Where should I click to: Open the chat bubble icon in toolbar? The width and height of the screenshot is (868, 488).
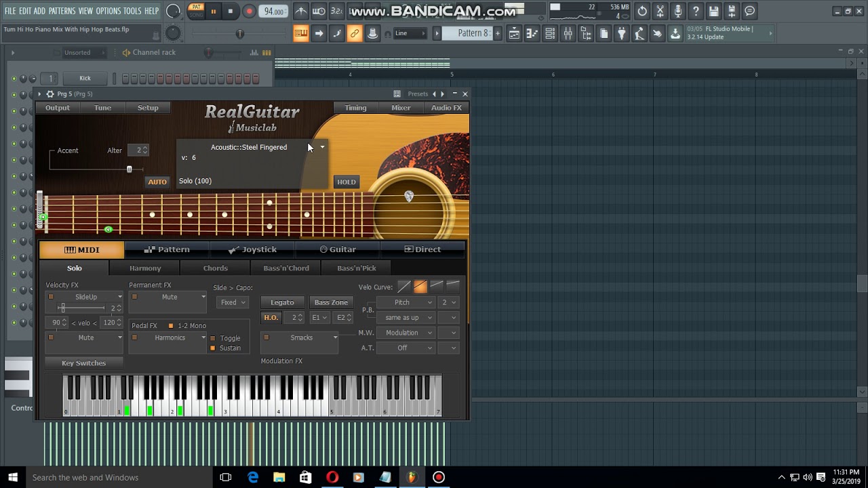point(749,12)
